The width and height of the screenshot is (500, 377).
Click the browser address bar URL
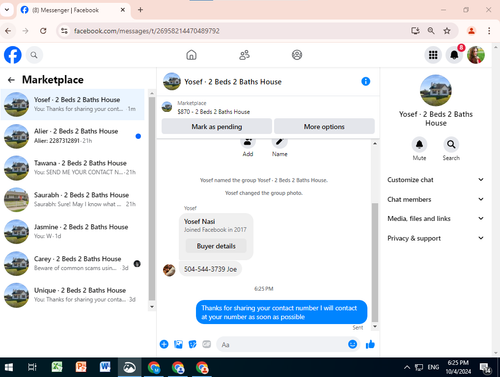[147, 31]
